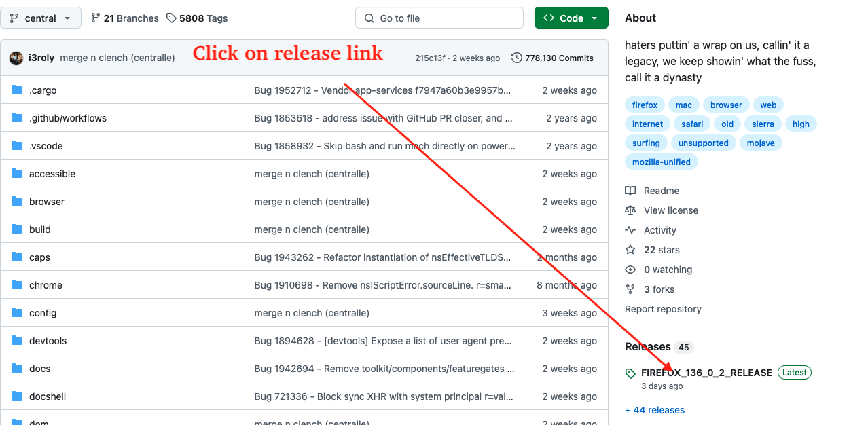Open the .cargo folder
868x425 pixels.
pyautogui.click(x=43, y=90)
